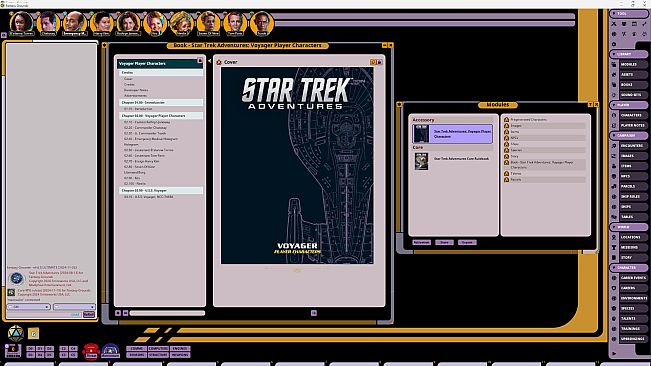Image resolution: width=651 pixels, height=366 pixels.
Task: Click the Export button in Modules window
Action: pos(467,242)
